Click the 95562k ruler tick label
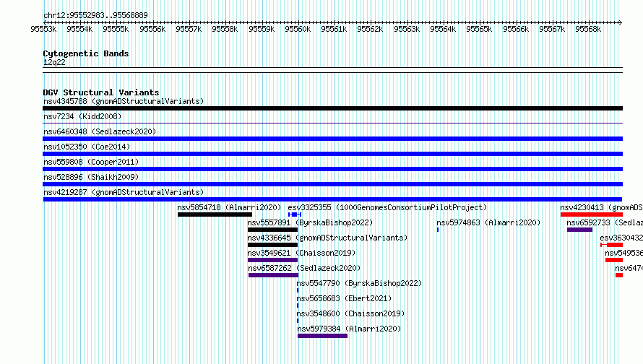The height and width of the screenshot is (364, 643). (x=370, y=29)
